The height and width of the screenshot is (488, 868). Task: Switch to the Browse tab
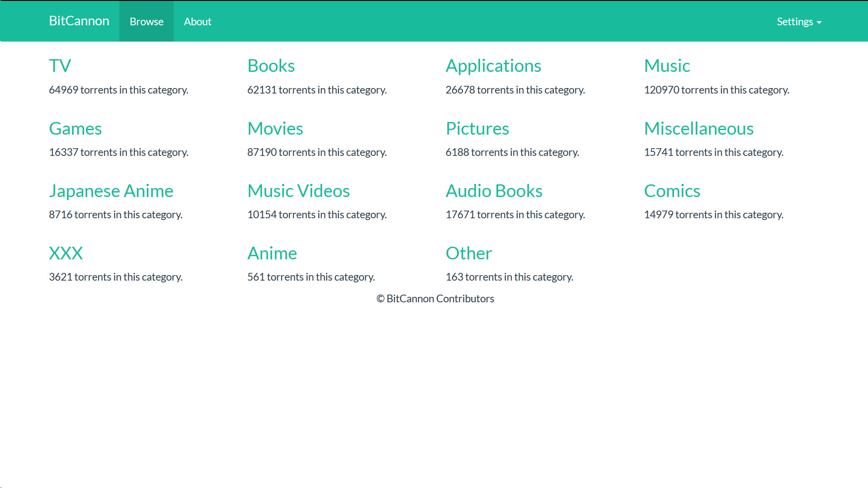[x=146, y=22]
